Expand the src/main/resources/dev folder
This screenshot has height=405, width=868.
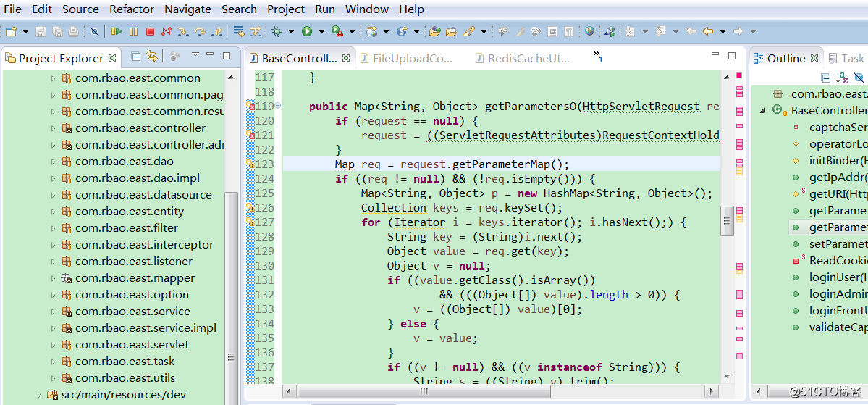pyautogui.click(x=39, y=395)
